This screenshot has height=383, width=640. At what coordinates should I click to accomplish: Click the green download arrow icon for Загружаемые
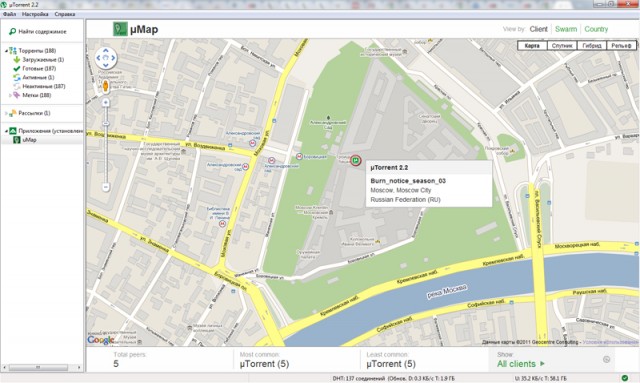(x=17, y=60)
